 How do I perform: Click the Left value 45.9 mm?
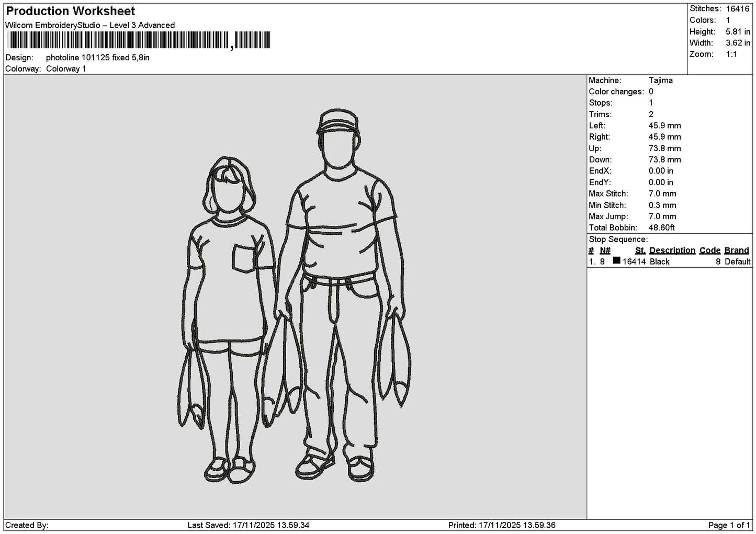pos(664,126)
